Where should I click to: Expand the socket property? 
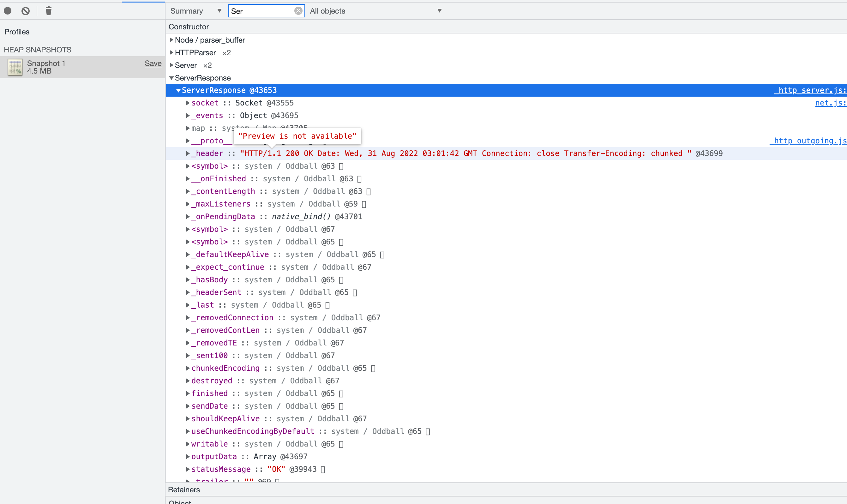coord(188,103)
